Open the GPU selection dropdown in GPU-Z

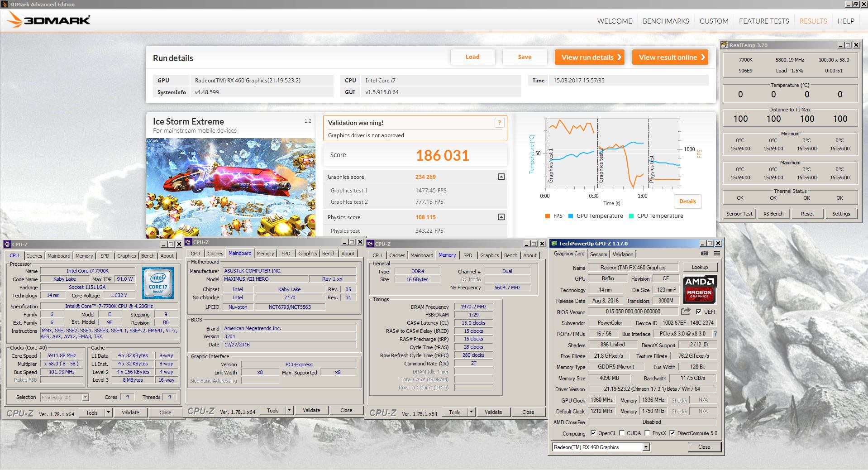pyautogui.click(x=646, y=447)
